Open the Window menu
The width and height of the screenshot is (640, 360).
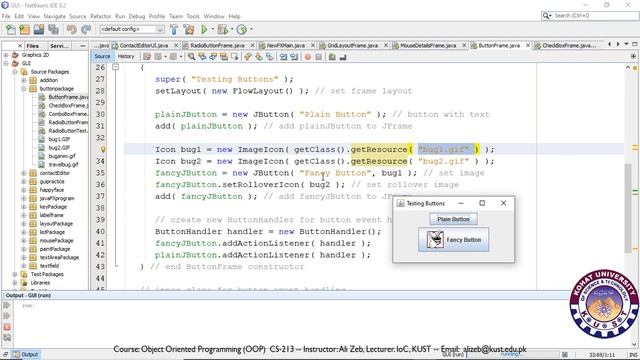point(214,16)
